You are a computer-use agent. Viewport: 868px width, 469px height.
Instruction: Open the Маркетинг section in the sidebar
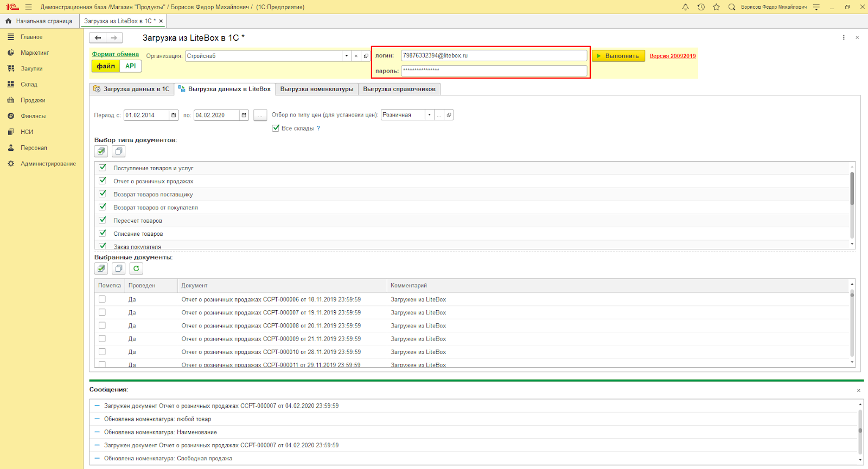(35, 53)
